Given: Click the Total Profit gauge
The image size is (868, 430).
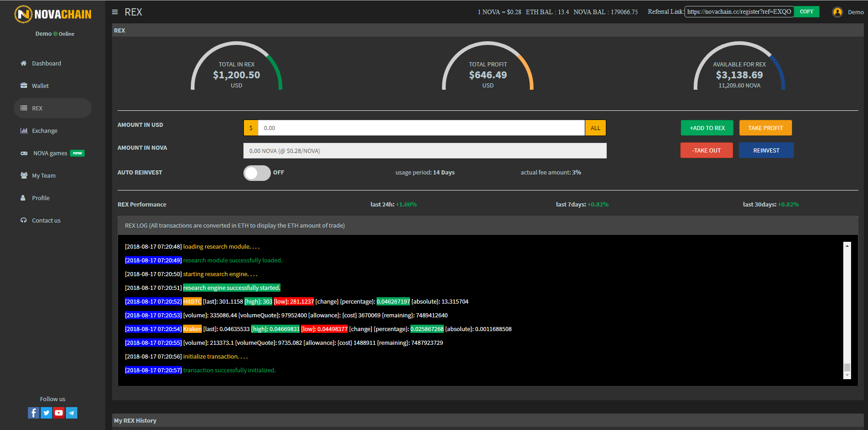Looking at the screenshot, I should 488,66.
